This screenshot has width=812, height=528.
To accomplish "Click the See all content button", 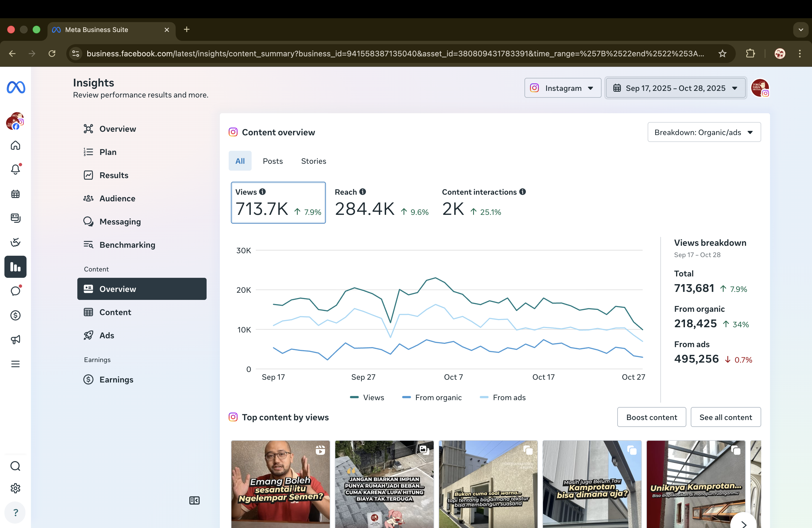I will [x=725, y=417].
